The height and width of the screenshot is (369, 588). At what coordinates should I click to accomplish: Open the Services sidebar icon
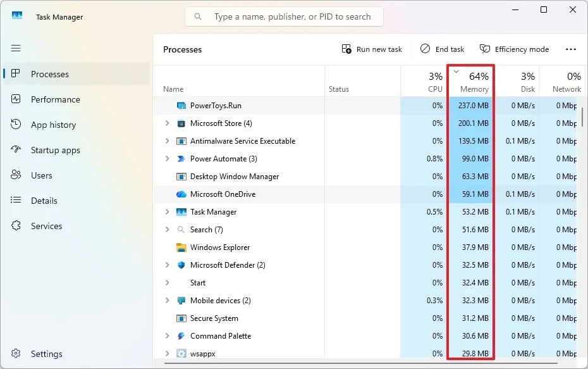(x=16, y=226)
